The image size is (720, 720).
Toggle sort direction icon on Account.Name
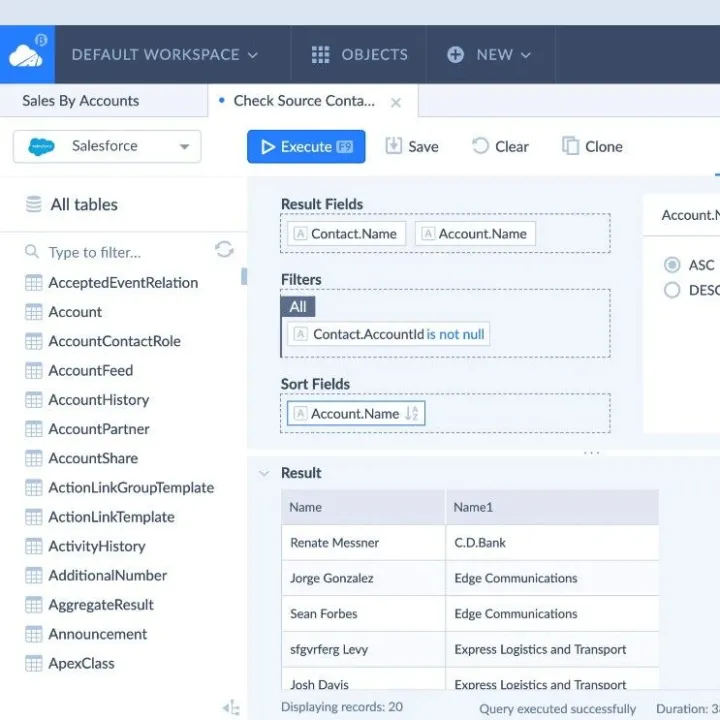click(412, 414)
